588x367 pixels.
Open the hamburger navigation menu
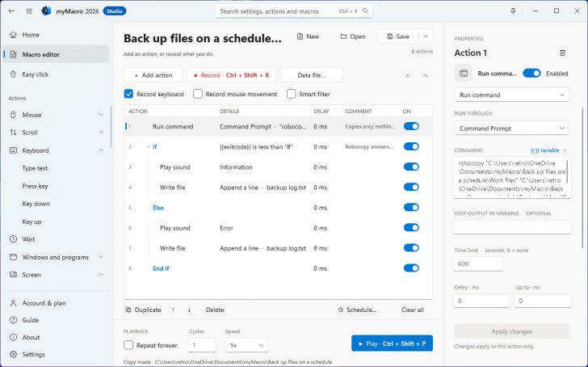(x=29, y=11)
